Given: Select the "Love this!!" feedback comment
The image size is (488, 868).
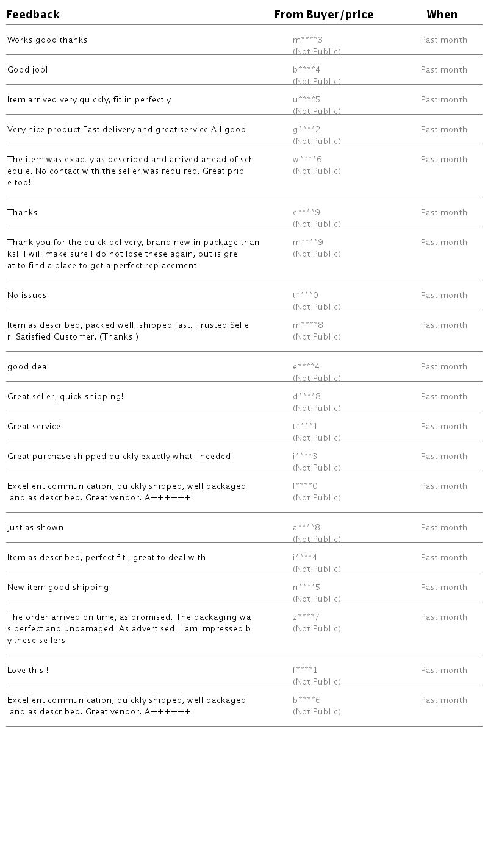Looking at the screenshot, I should 27,671.
